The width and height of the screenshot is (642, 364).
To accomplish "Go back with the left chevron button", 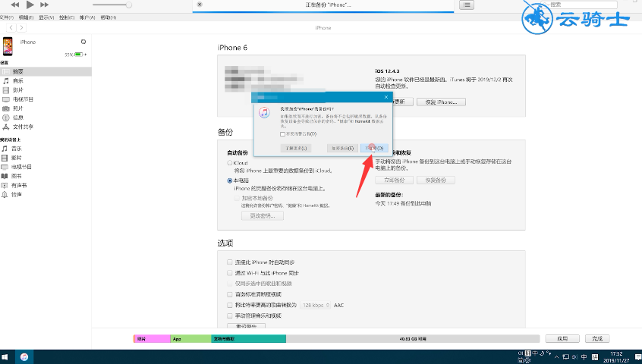I will tap(11, 27).
